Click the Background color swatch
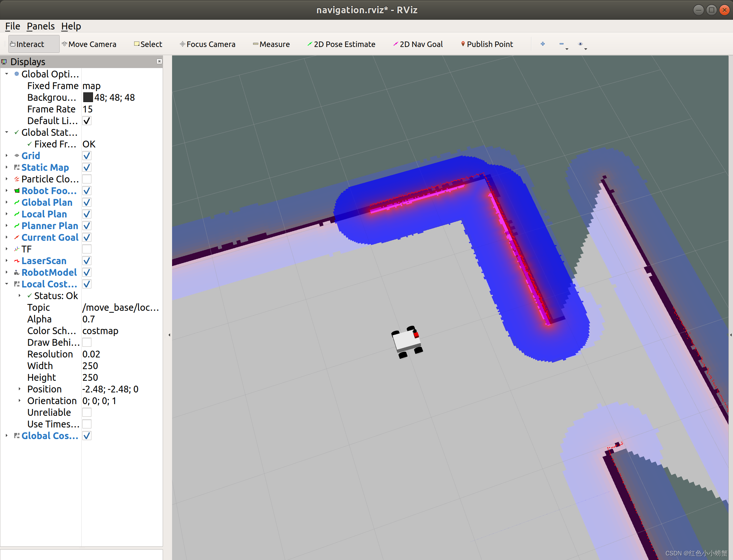This screenshot has height=560, width=733. [88, 97]
